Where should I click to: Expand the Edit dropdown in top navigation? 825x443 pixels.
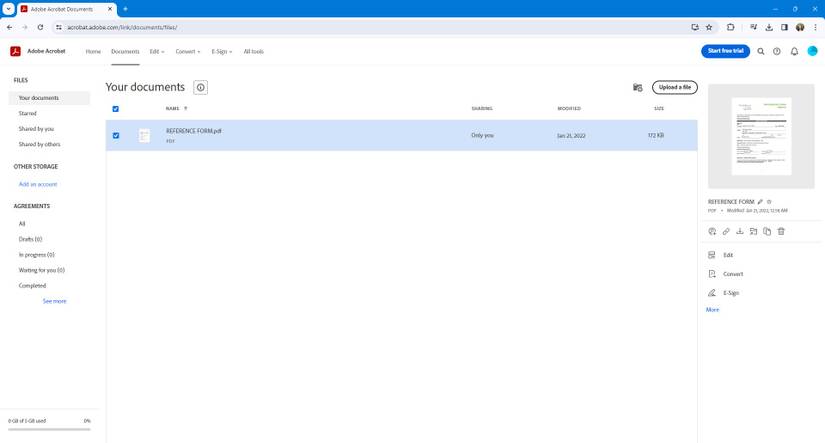(x=157, y=51)
